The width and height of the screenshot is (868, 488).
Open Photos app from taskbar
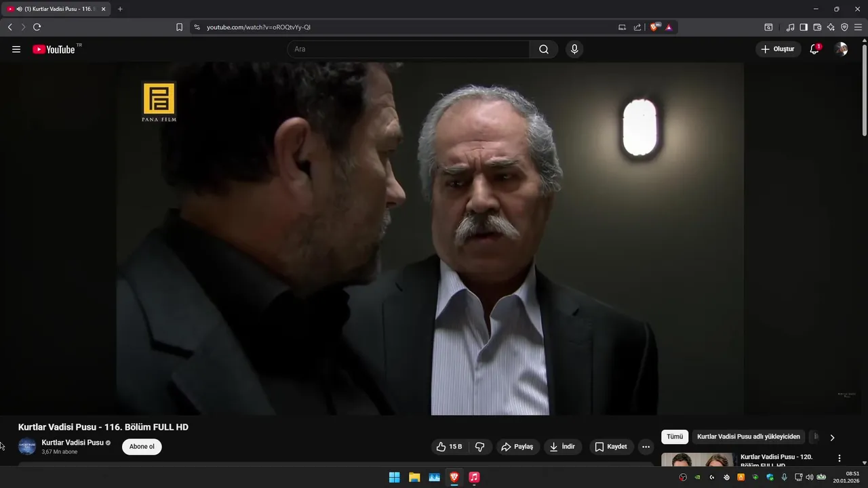[435, 477]
